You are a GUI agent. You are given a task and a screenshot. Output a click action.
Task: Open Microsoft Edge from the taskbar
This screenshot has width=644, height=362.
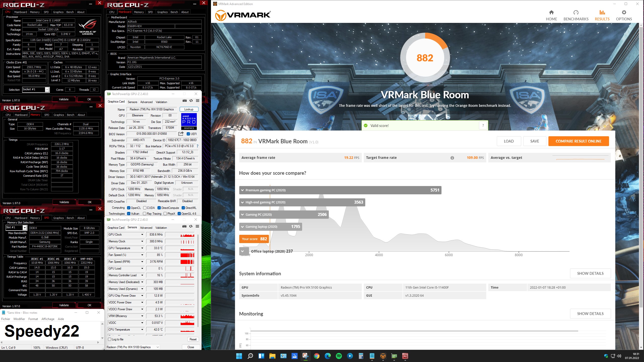(328, 356)
